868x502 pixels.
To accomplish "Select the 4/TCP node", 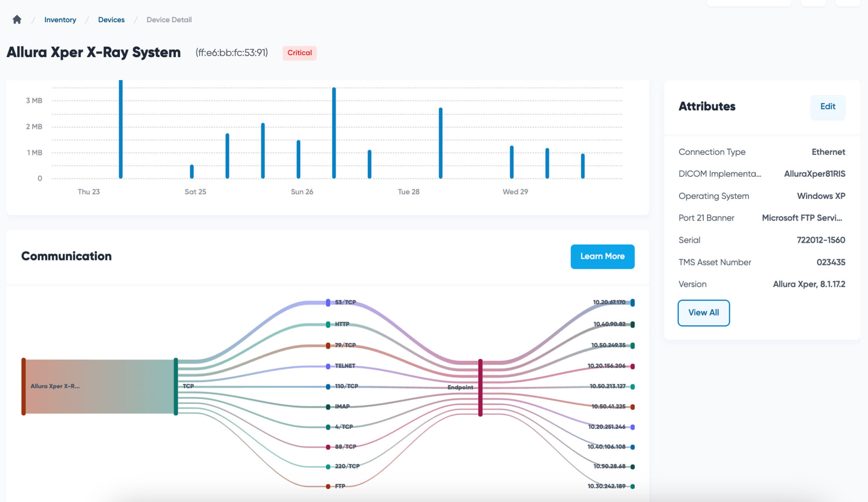I will pyautogui.click(x=328, y=427).
